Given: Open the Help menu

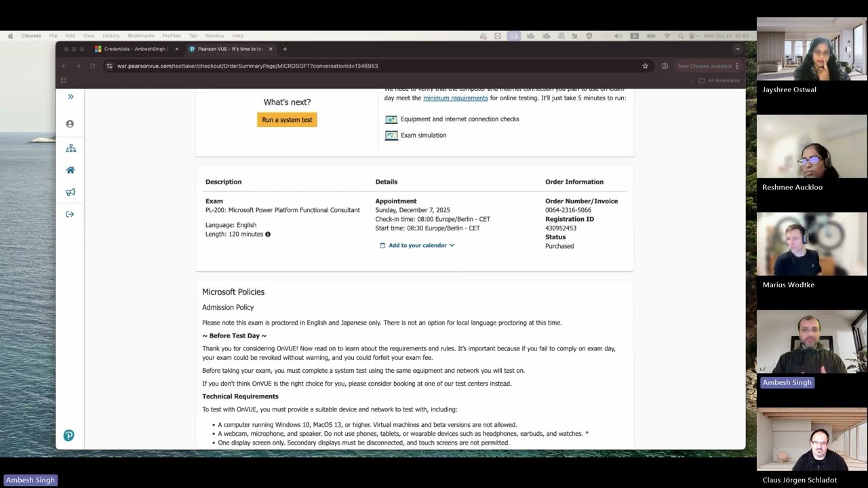Looking at the screenshot, I should pyautogui.click(x=238, y=36).
